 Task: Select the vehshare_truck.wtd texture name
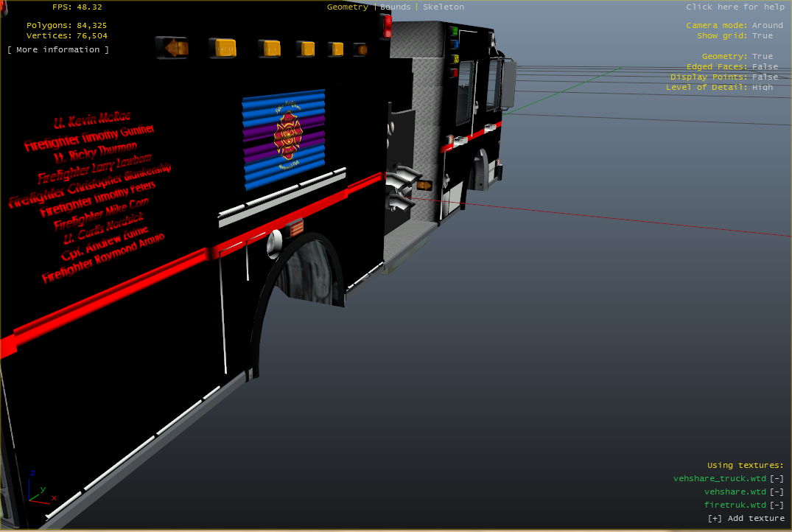click(x=719, y=478)
